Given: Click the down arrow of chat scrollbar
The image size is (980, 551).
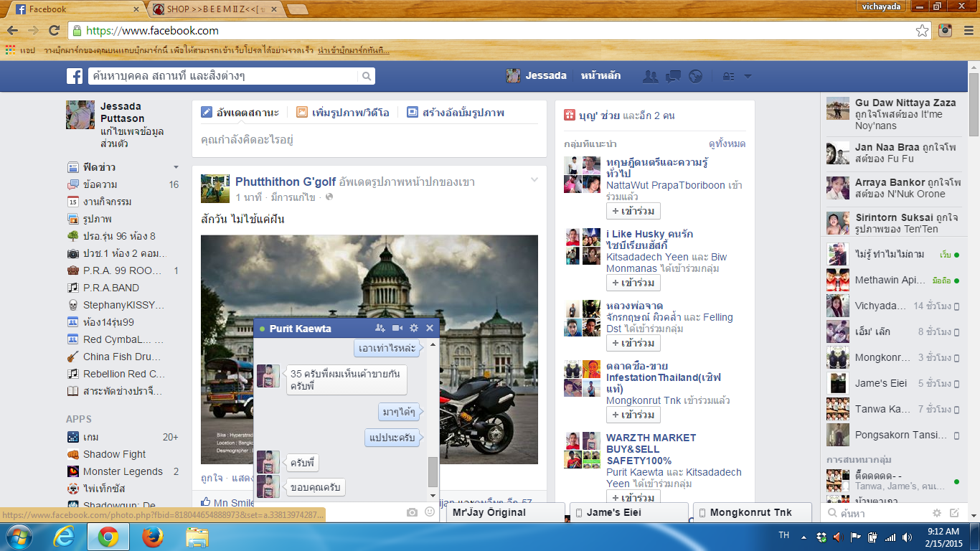Looking at the screenshot, I should 433,496.
